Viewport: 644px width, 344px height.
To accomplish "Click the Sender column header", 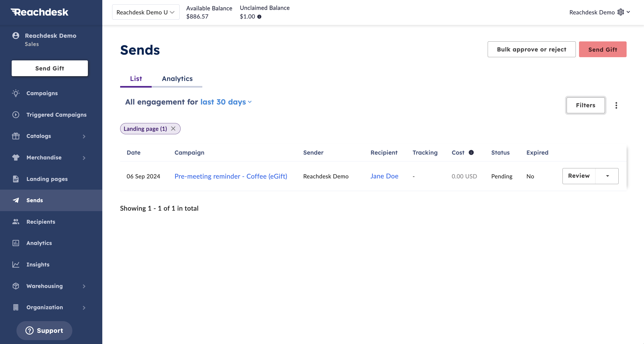I will point(313,152).
